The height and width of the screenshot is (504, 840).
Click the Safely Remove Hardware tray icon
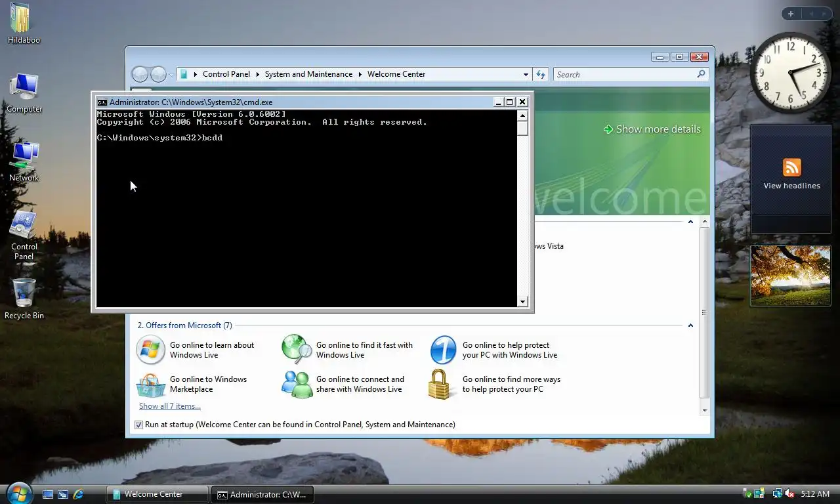(x=747, y=493)
